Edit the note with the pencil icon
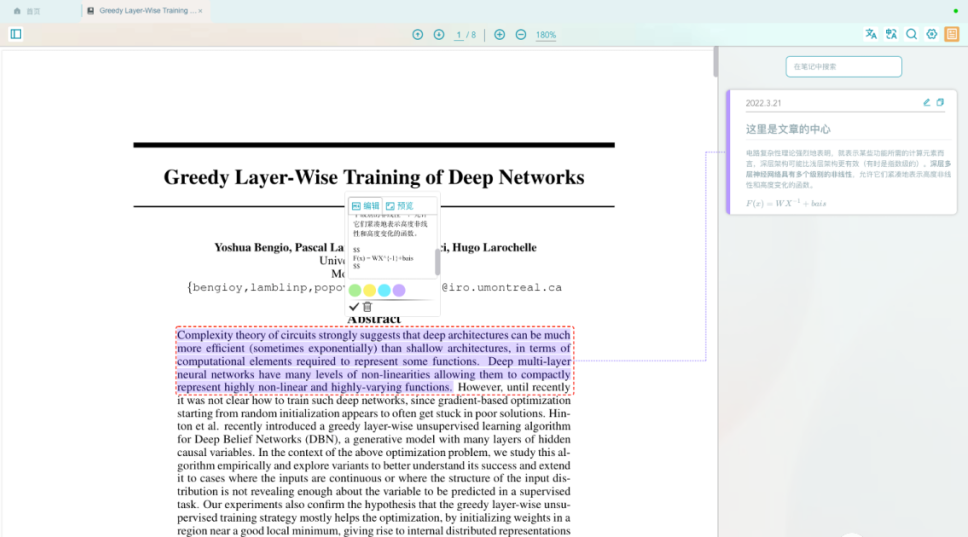Image resolution: width=968 pixels, height=537 pixels. [x=927, y=102]
